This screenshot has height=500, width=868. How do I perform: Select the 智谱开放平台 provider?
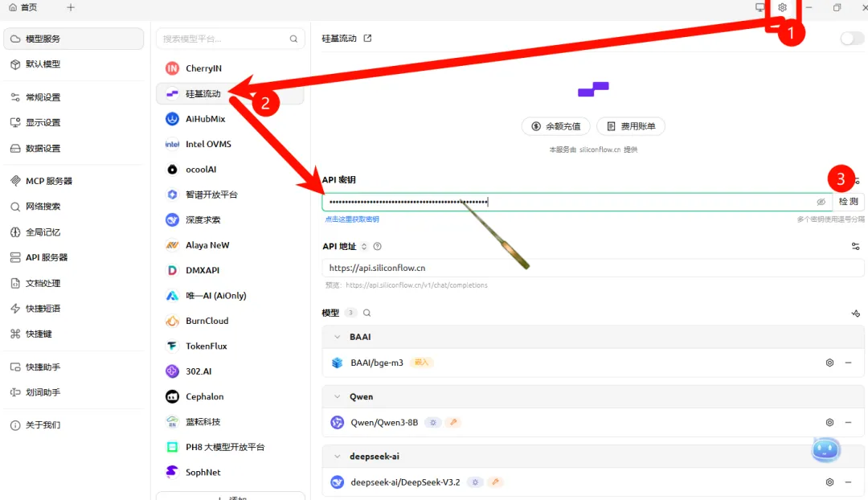[231, 195]
